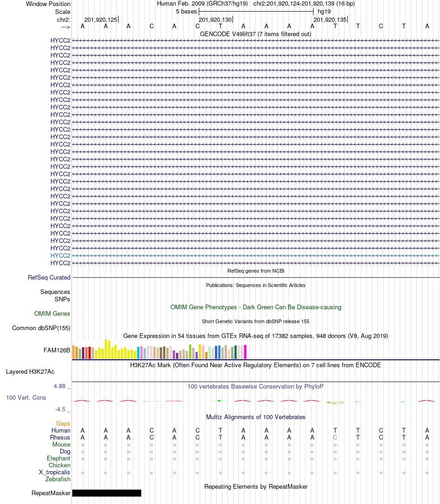Select the black RepeatMasker element block
Image resolution: width=440 pixels, height=504 pixels.
[x=107, y=493]
